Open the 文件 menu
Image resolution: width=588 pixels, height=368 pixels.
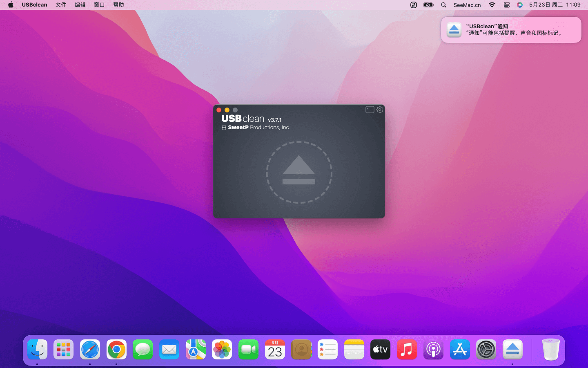coord(61,5)
